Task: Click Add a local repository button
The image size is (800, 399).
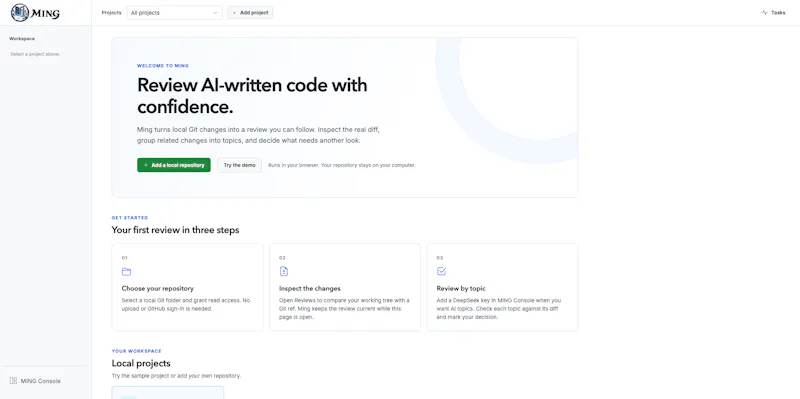Action: [x=173, y=165]
